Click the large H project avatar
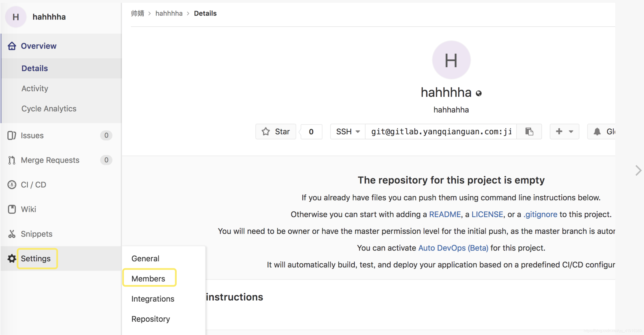 451,60
